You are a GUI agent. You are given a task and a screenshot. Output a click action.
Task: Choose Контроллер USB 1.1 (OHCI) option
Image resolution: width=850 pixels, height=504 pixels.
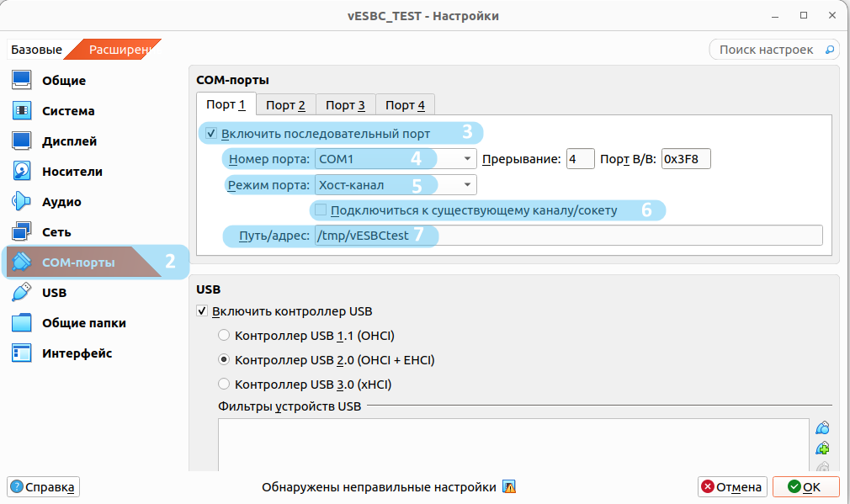click(224, 336)
